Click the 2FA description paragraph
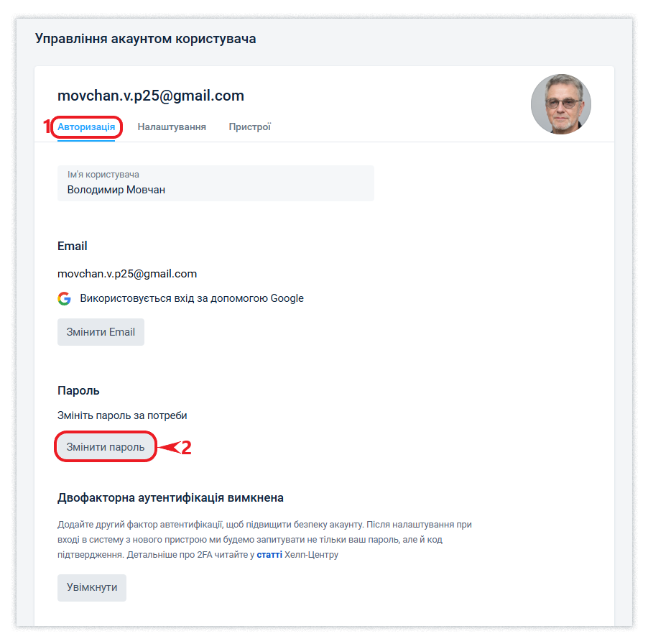Viewport: 648px width, 644px height. 264,539
